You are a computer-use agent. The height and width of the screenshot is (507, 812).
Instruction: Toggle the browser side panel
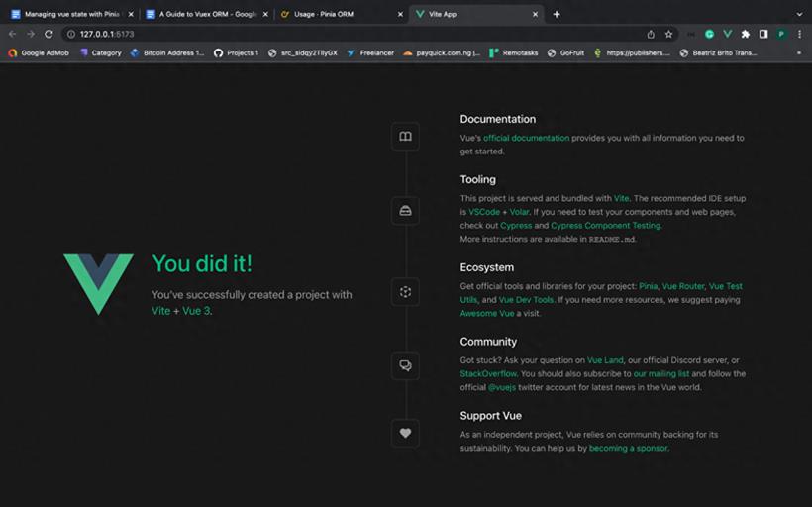[x=763, y=34]
